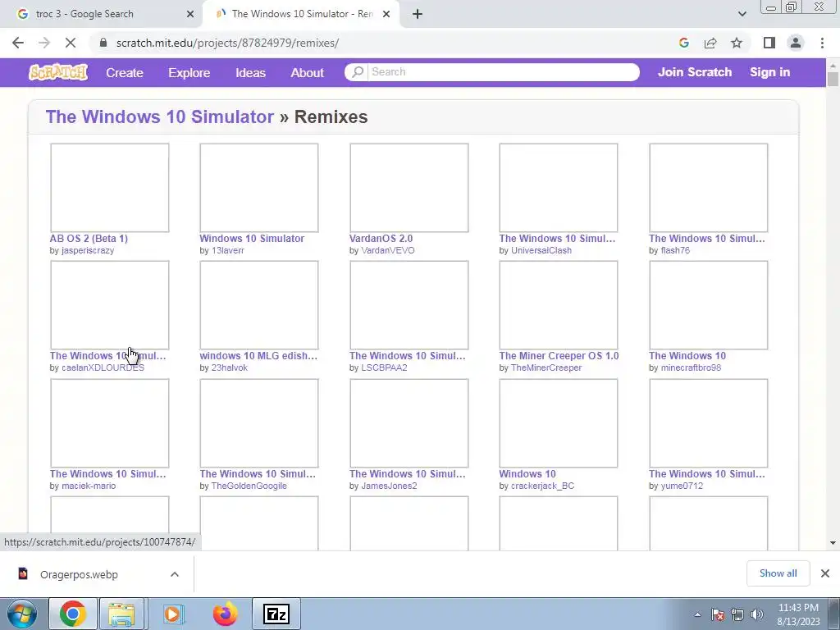Visit crackerjack_BC's profile link

click(x=542, y=486)
